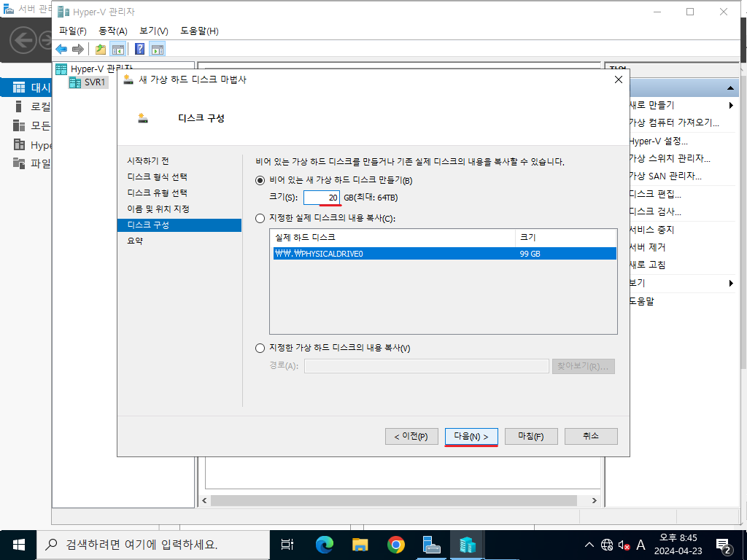Select 지정한 가상 하드 디스크의 내용 복사 radio
This screenshot has width=747, height=560.
260,348
